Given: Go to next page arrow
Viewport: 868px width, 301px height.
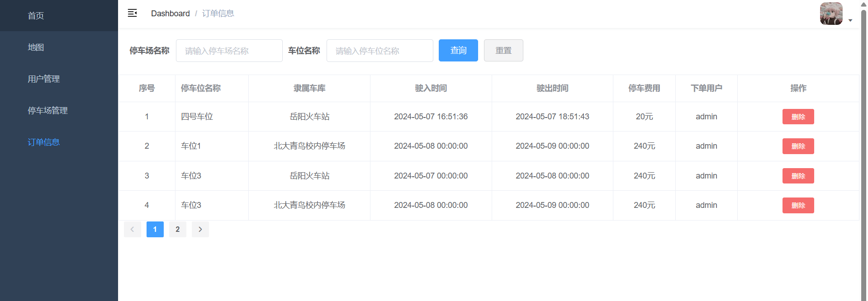Looking at the screenshot, I should [200, 229].
